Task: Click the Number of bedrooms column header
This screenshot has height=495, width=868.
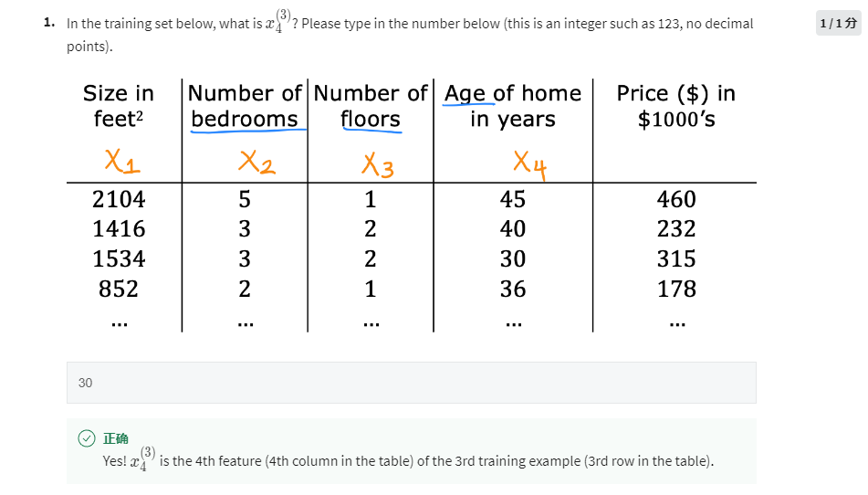Action: 245,106
